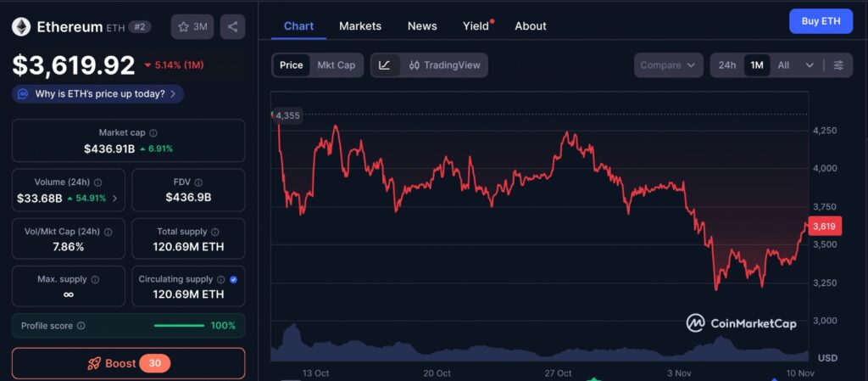Select the Price toggle

pyautogui.click(x=292, y=65)
